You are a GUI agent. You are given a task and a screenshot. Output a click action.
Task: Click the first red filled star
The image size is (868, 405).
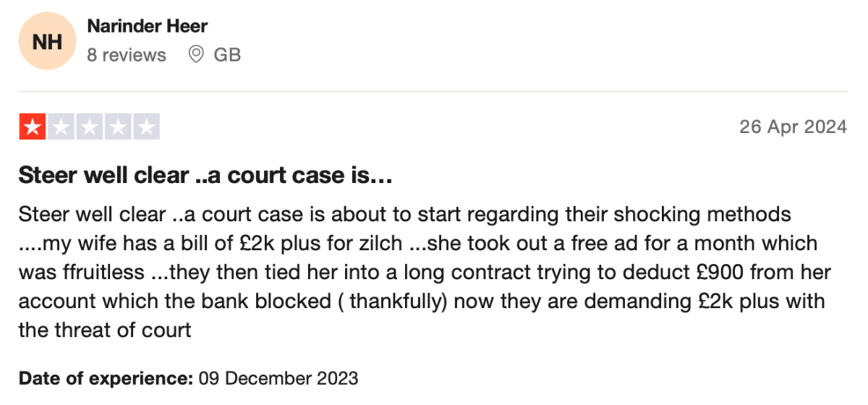coord(32,127)
